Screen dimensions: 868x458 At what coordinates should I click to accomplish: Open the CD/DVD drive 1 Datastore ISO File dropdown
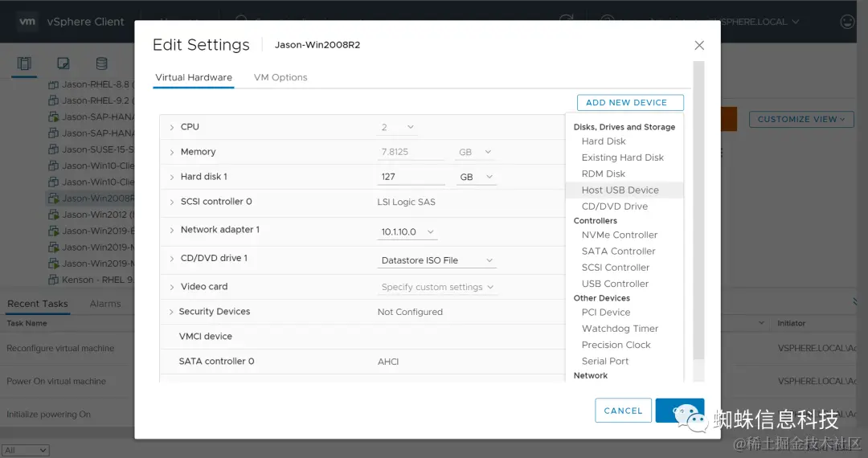[436, 260]
